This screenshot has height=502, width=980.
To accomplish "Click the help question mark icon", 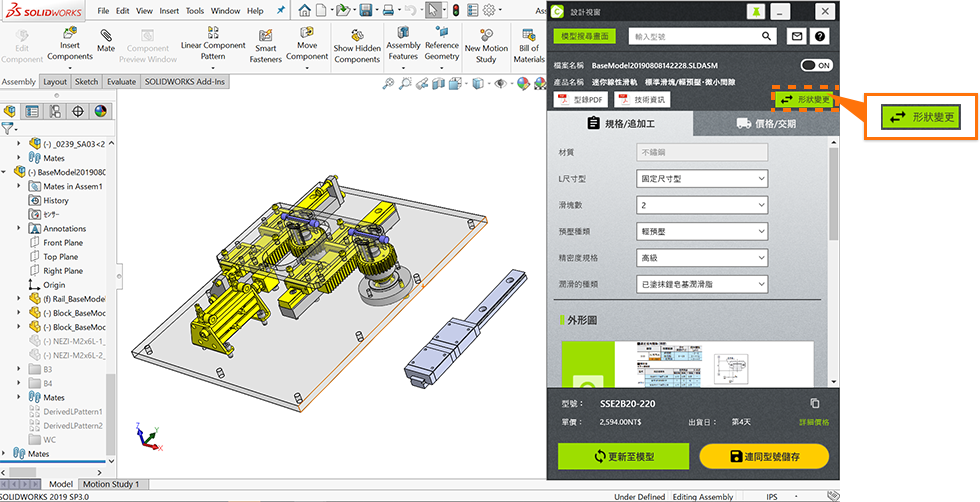I will tap(820, 36).
